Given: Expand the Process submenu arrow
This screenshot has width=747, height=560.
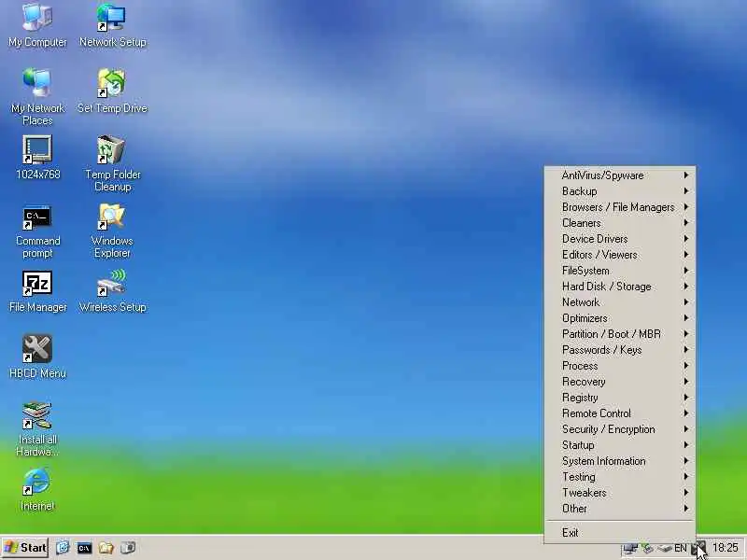Looking at the screenshot, I should [x=686, y=366].
